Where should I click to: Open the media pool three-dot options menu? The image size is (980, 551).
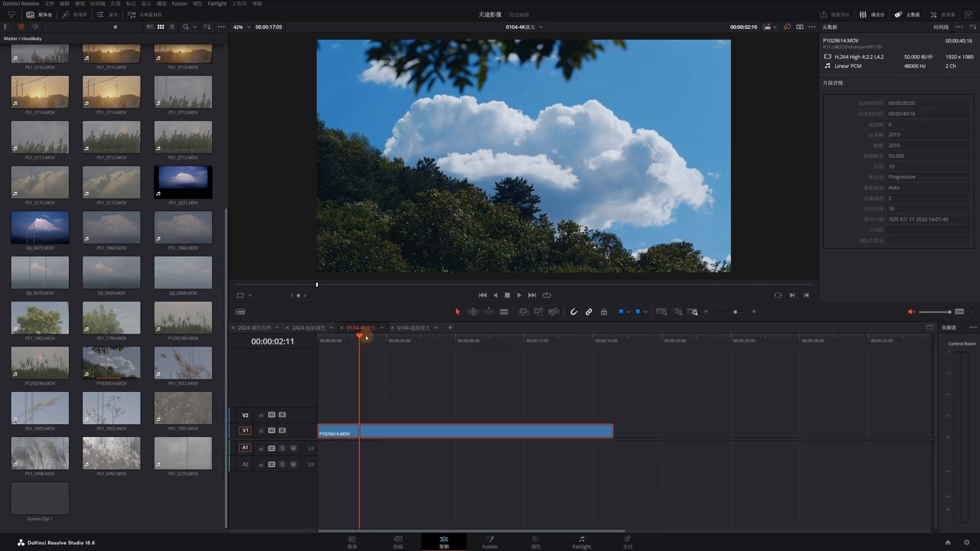(x=221, y=27)
